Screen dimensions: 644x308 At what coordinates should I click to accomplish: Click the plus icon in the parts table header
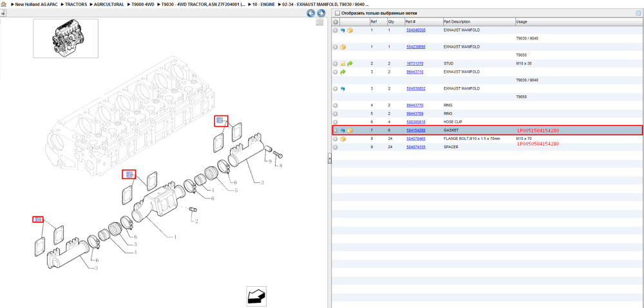point(336,22)
